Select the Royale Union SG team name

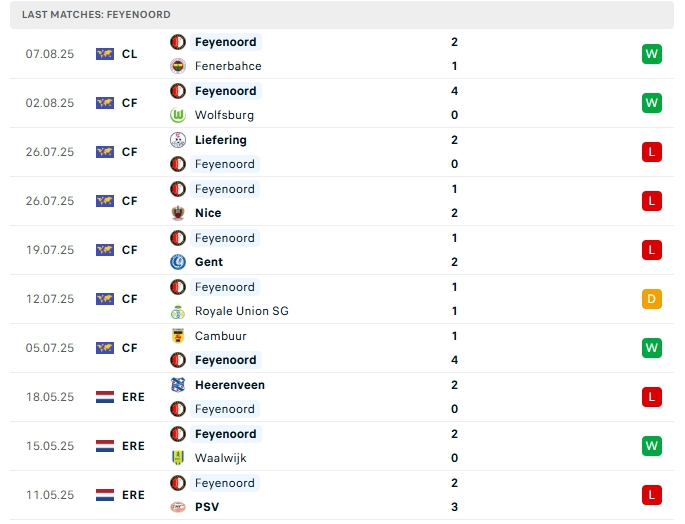click(242, 311)
